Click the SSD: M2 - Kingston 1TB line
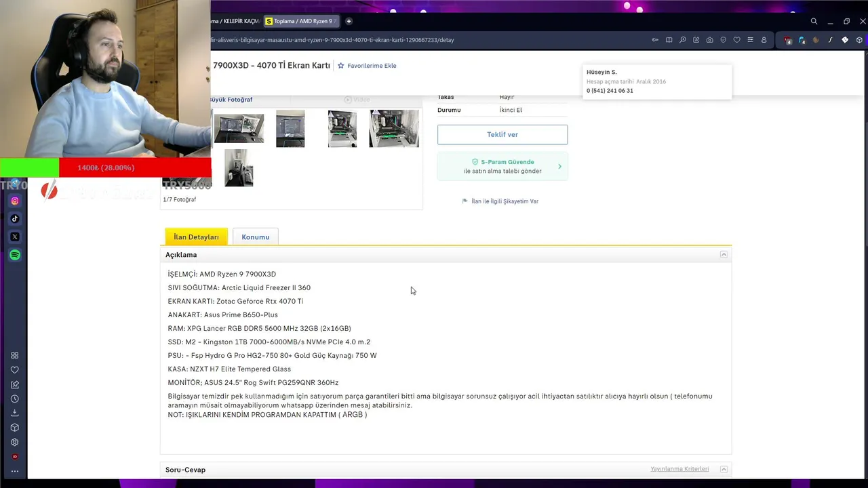 point(269,342)
